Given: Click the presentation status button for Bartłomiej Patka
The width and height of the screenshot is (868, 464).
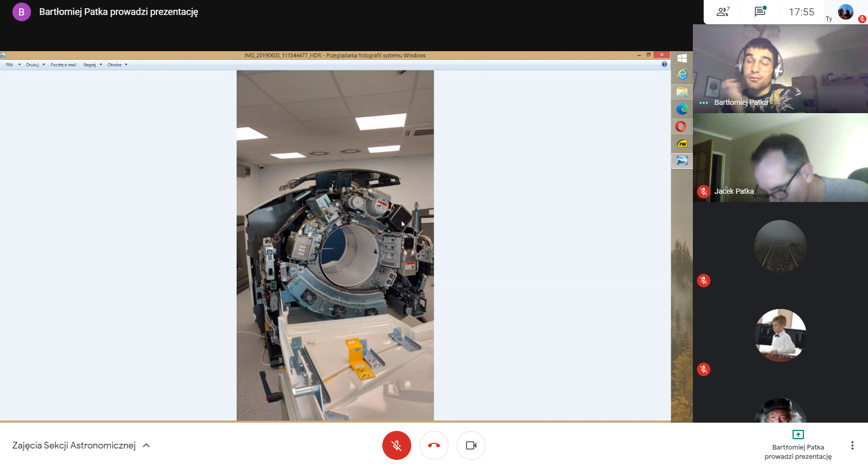Looking at the screenshot, I should (798, 445).
